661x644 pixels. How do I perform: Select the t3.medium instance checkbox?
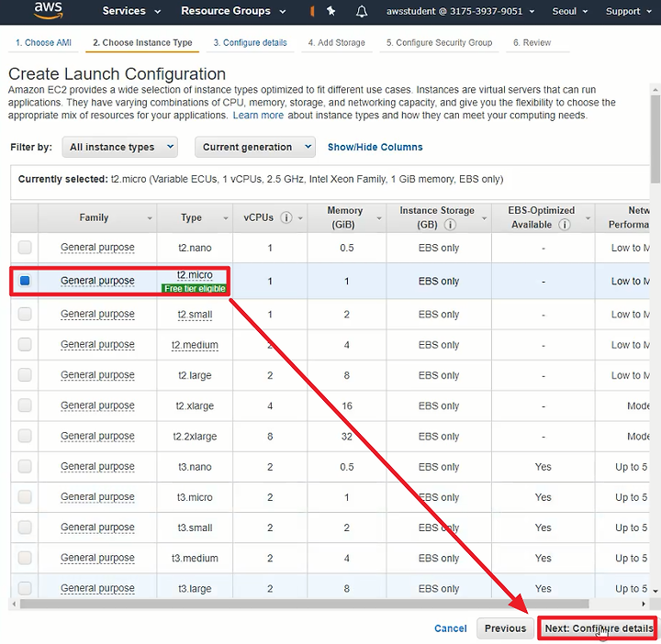(25, 558)
